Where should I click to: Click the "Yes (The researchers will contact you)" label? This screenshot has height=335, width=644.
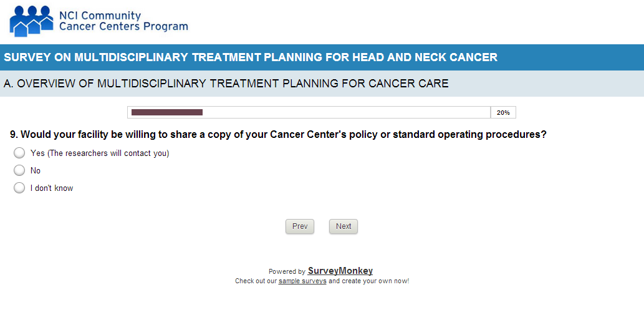click(x=100, y=153)
